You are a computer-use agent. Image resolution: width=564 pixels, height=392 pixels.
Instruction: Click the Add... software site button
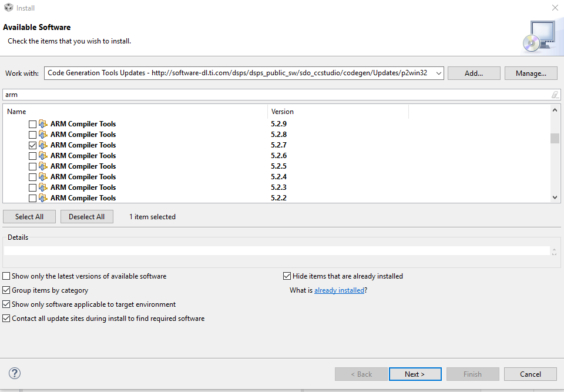[x=474, y=73]
